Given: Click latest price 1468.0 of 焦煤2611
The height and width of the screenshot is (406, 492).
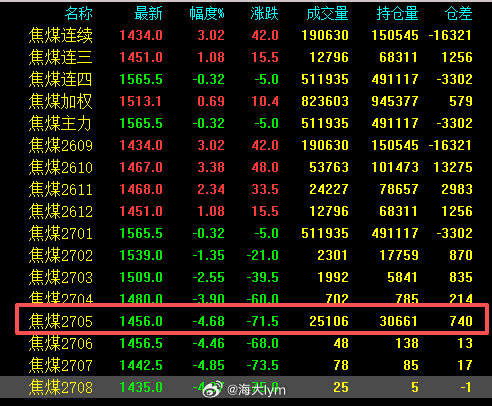Looking at the screenshot, I should (x=141, y=189).
